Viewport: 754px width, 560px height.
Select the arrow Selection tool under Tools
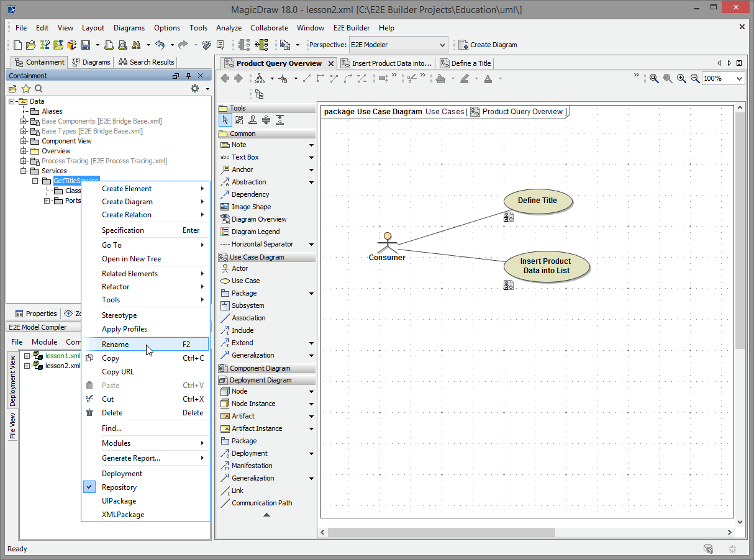225,120
